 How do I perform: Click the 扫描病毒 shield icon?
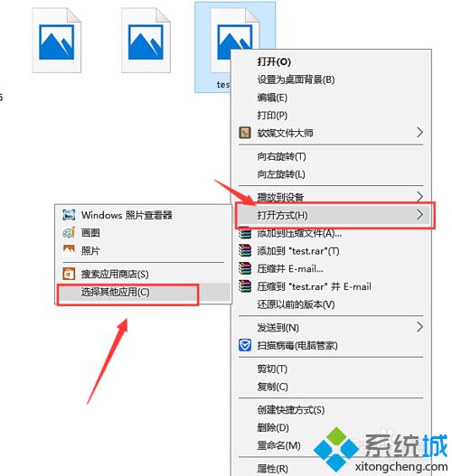(245, 345)
